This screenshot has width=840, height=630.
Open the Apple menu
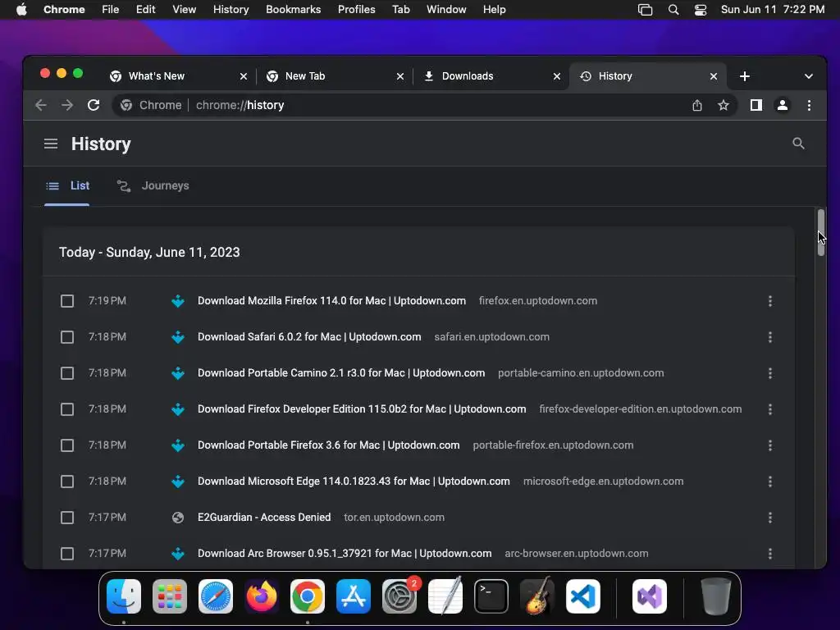point(21,10)
